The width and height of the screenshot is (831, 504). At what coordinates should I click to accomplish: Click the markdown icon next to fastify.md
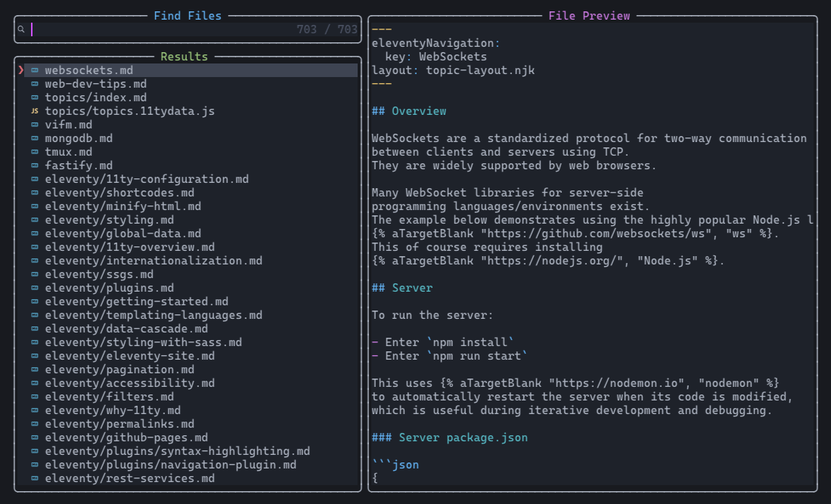(x=34, y=165)
